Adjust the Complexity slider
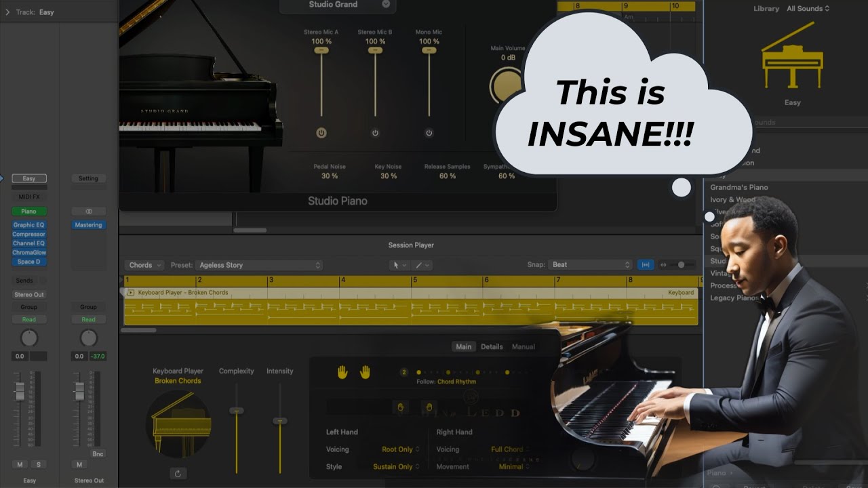The height and width of the screenshot is (488, 868). pos(236,411)
